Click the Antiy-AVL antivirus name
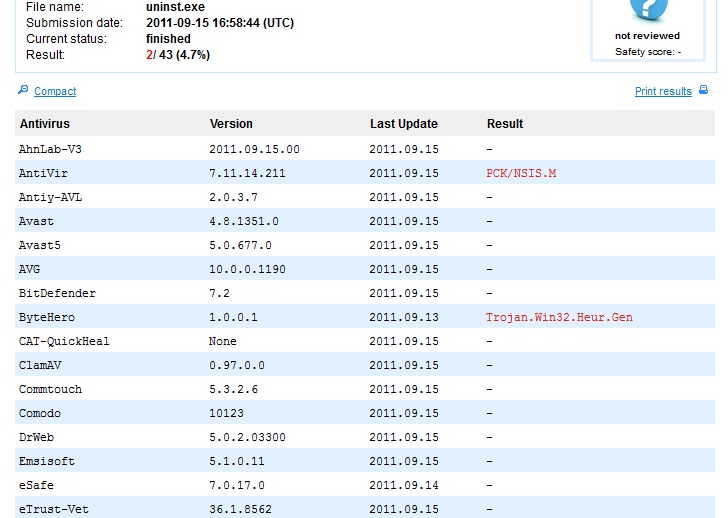The height and width of the screenshot is (518, 728). coord(50,197)
